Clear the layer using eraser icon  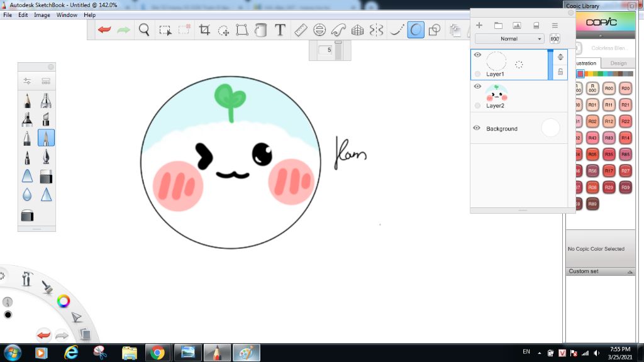point(536,25)
